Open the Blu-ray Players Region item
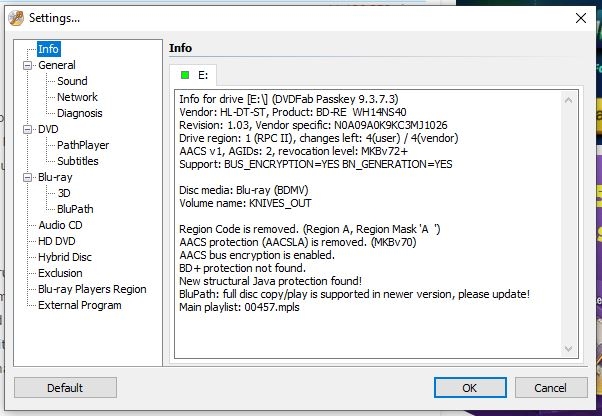 [x=92, y=289]
